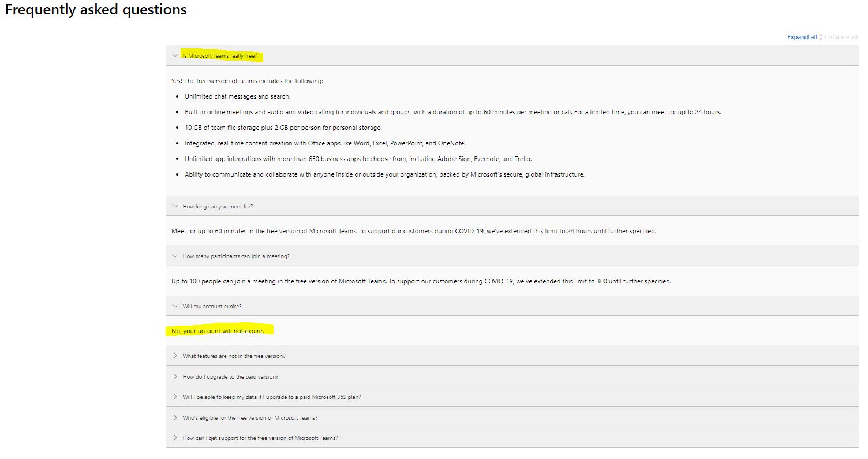
Task: Expand 'Who's eligible for the free version' chevron
Action: (175, 417)
